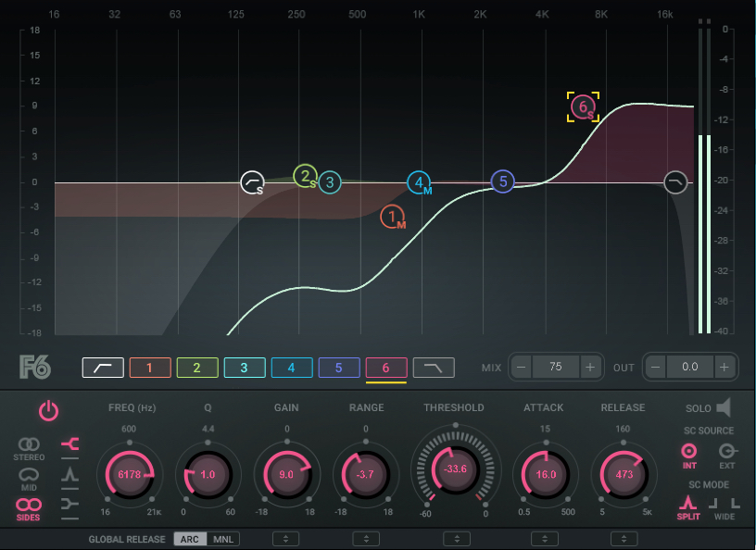This screenshot has width=756, height=550.
Task: Click band 5 node on the EQ graph
Action: (502, 181)
